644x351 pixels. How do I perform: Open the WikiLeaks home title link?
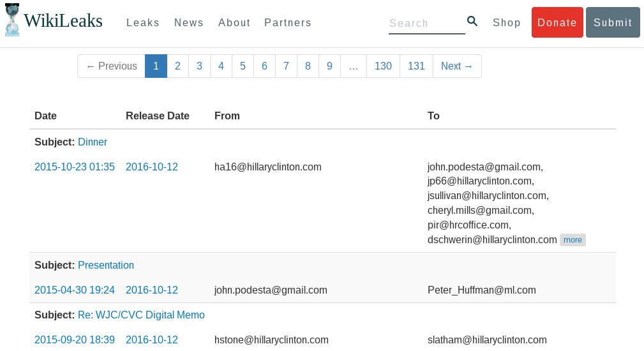tap(63, 20)
